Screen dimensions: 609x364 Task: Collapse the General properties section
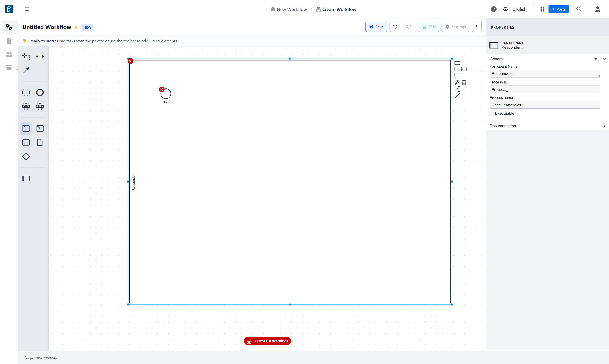click(x=604, y=59)
